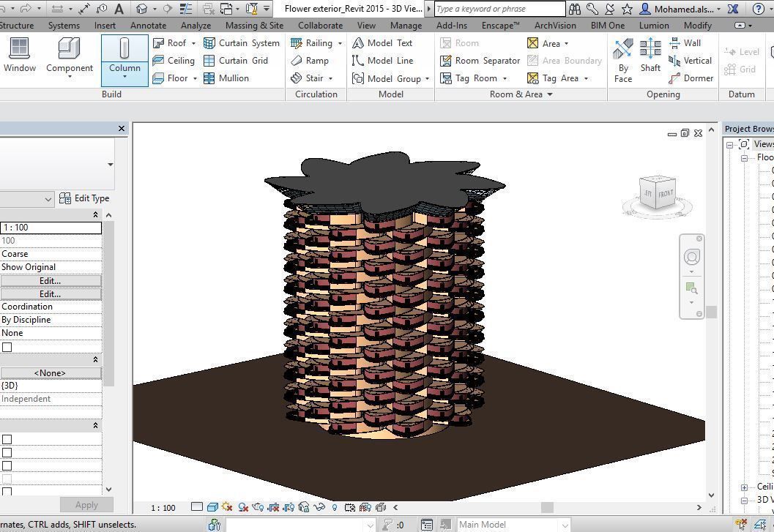Click the view horizontal scrollbar thumb
774x532 pixels.
(x=547, y=507)
